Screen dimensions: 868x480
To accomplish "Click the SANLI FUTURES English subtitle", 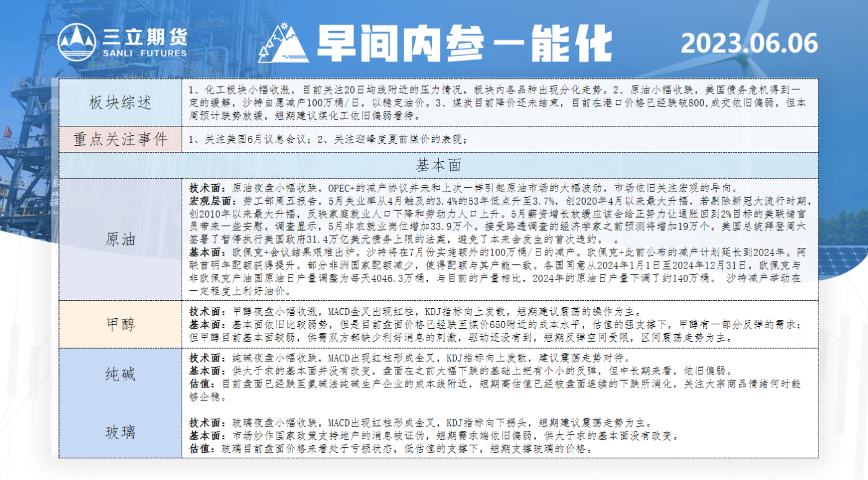I will [x=144, y=53].
